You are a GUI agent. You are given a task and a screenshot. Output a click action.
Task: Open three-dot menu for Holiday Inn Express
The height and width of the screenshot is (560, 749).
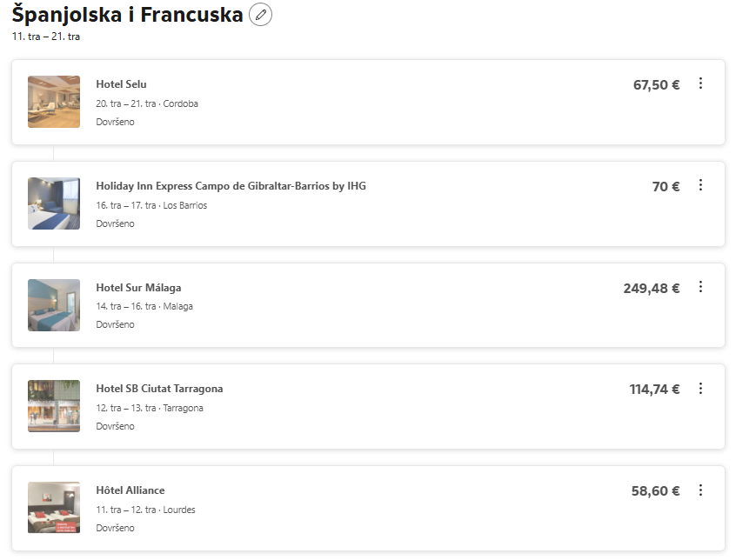coord(700,185)
